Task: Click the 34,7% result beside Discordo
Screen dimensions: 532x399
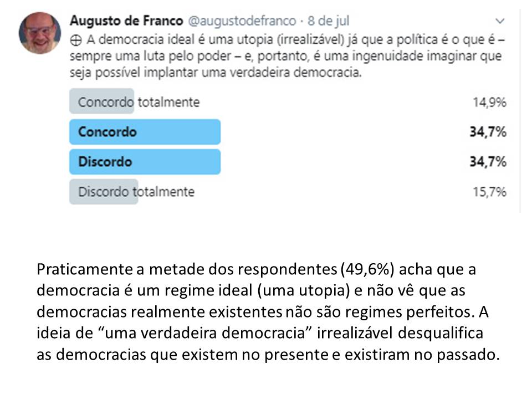Action: click(488, 161)
